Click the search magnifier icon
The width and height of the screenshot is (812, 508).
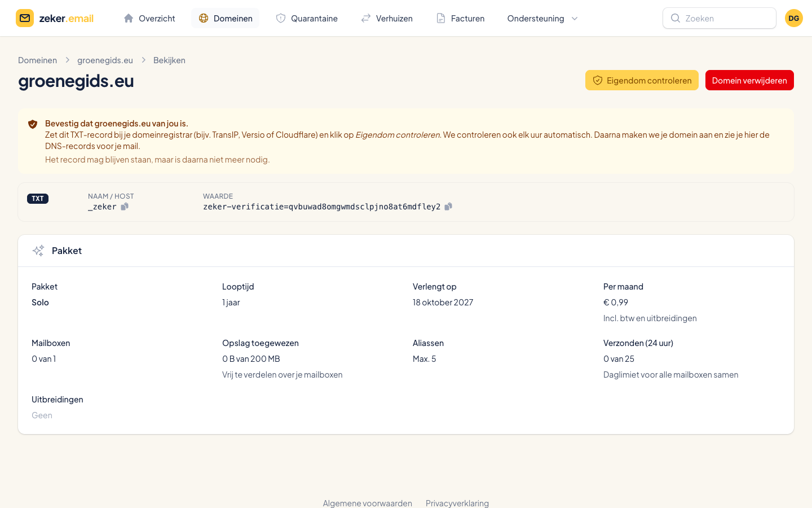tap(675, 18)
